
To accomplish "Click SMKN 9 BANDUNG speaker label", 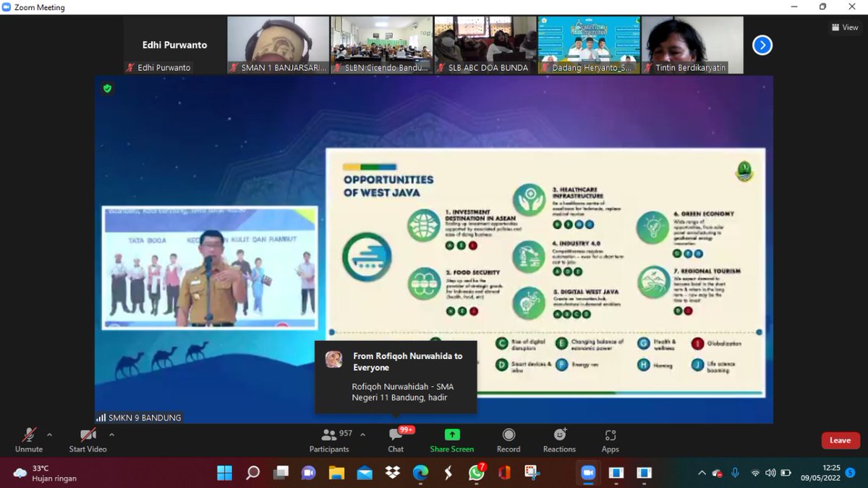I will [139, 418].
